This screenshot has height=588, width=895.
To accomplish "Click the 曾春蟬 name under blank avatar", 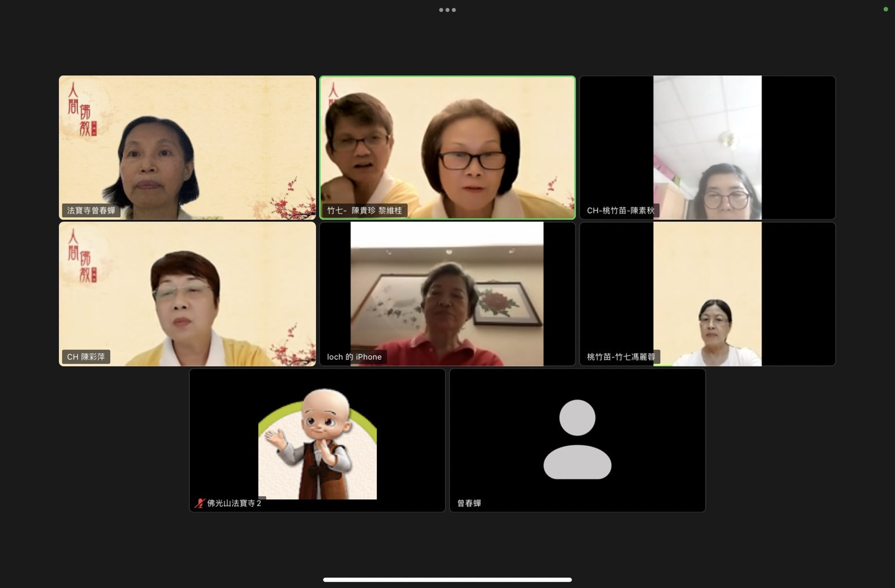I will point(469,503).
